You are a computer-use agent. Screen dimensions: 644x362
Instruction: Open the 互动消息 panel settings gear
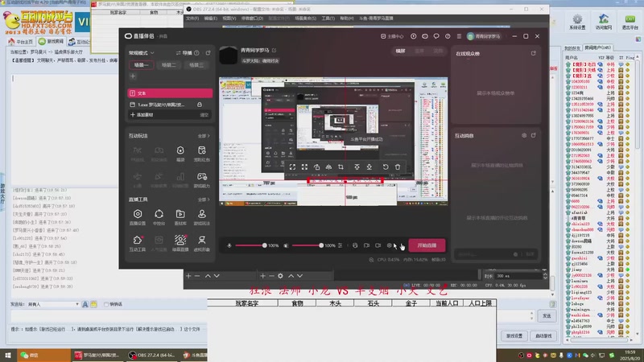pos(524,135)
